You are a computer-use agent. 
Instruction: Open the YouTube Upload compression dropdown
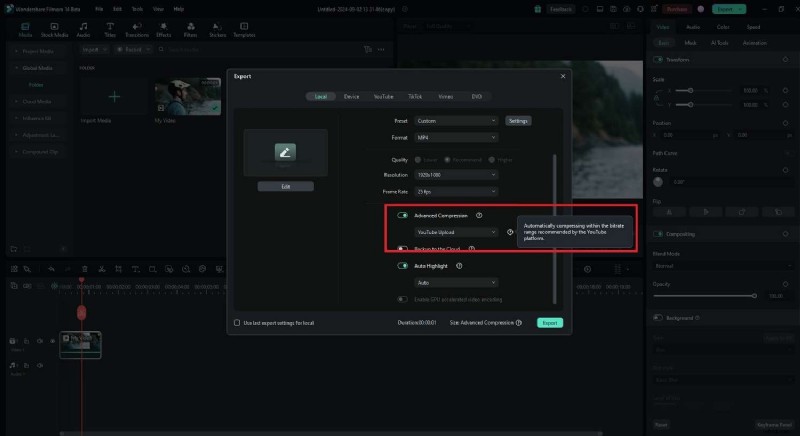click(456, 232)
